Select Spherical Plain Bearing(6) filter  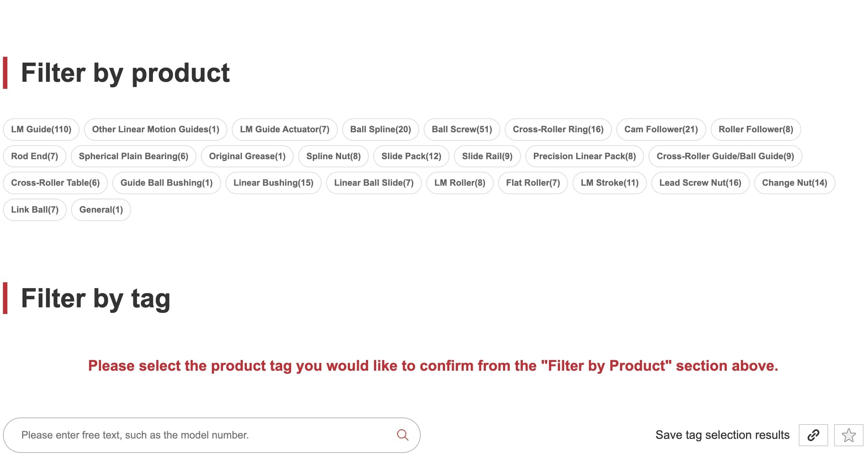tap(133, 156)
